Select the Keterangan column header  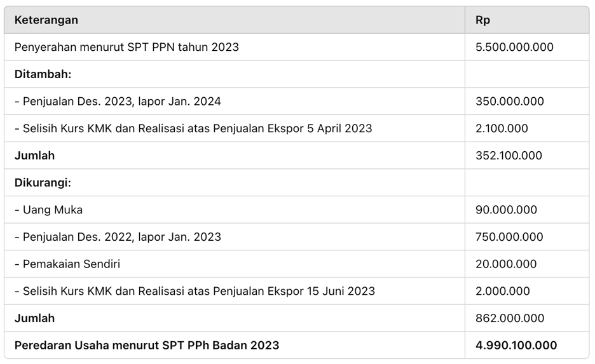(46, 20)
